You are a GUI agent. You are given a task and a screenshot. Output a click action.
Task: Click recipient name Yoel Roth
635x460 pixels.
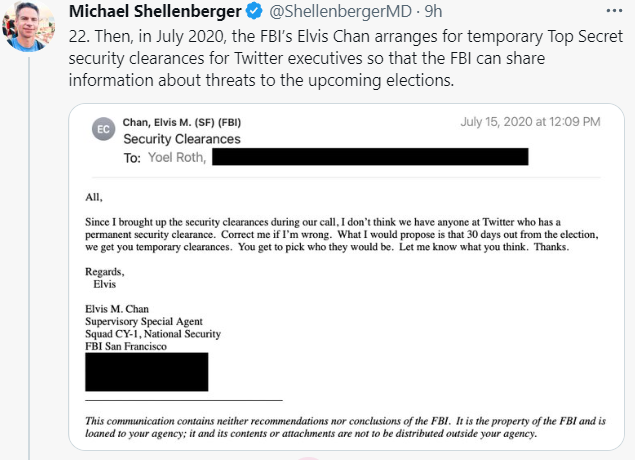[176, 158]
